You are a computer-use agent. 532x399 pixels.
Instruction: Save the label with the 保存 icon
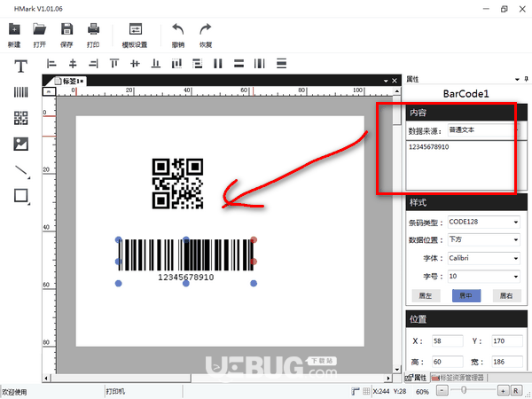tap(66, 29)
